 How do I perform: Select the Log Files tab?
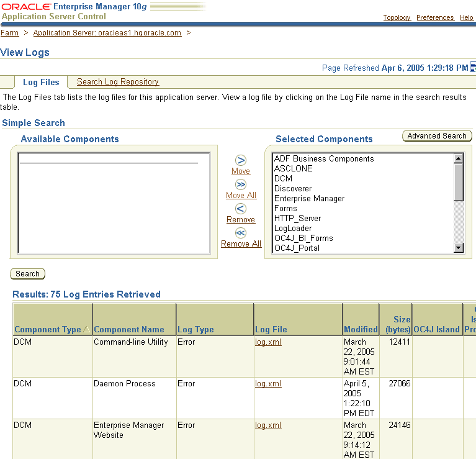tap(41, 82)
